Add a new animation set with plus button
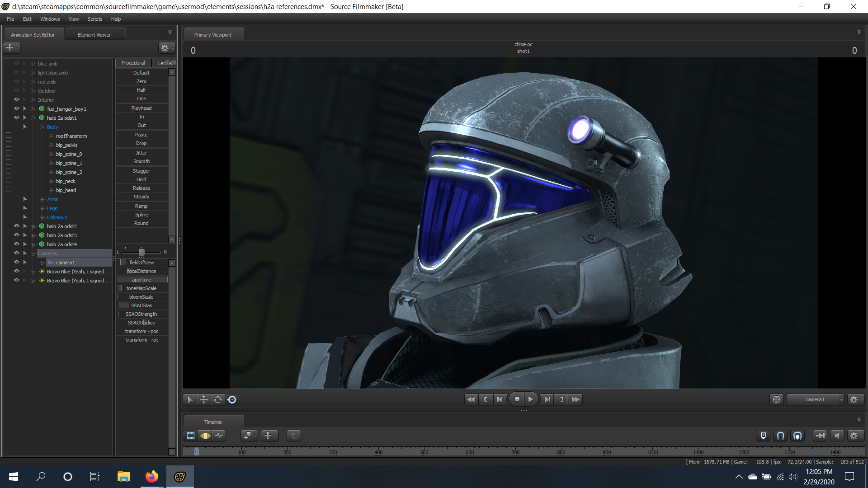Image resolution: width=868 pixels, height=488 pixels. coord(10,47)
